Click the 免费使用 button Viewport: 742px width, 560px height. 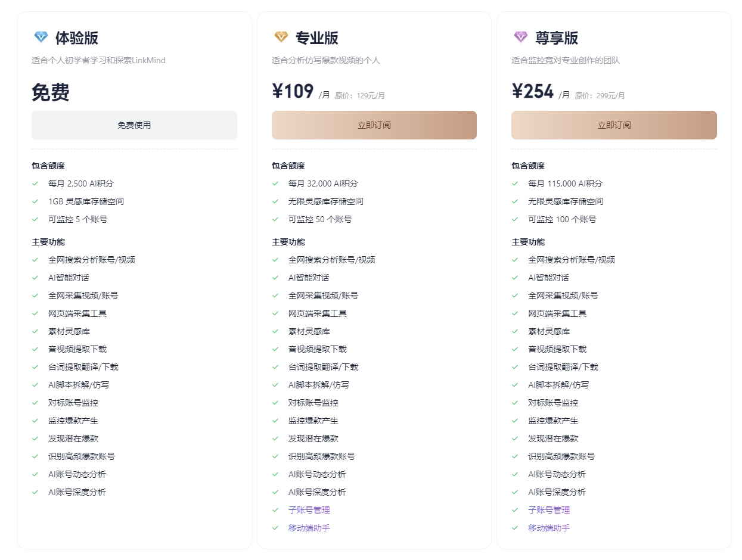coord(134,125)
